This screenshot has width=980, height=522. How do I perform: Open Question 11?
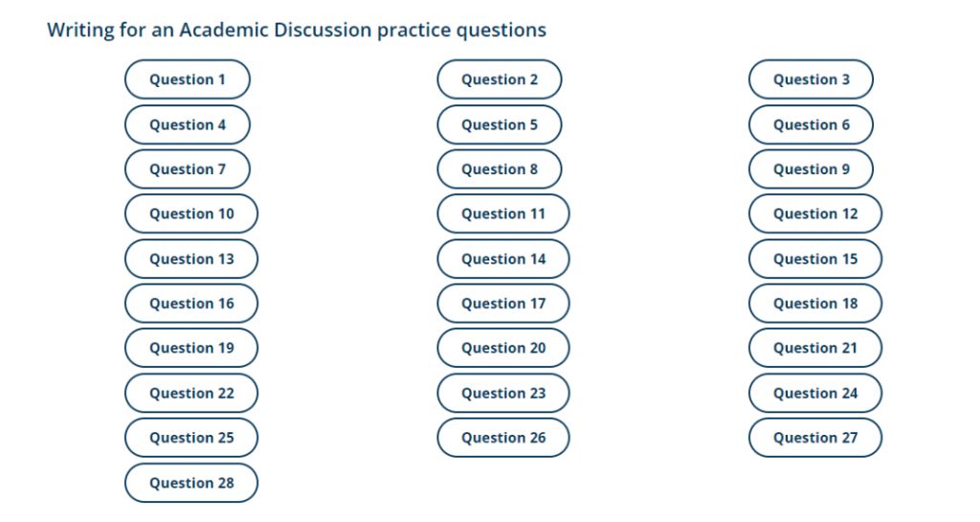pyautogui.click(x=503, y=214)
